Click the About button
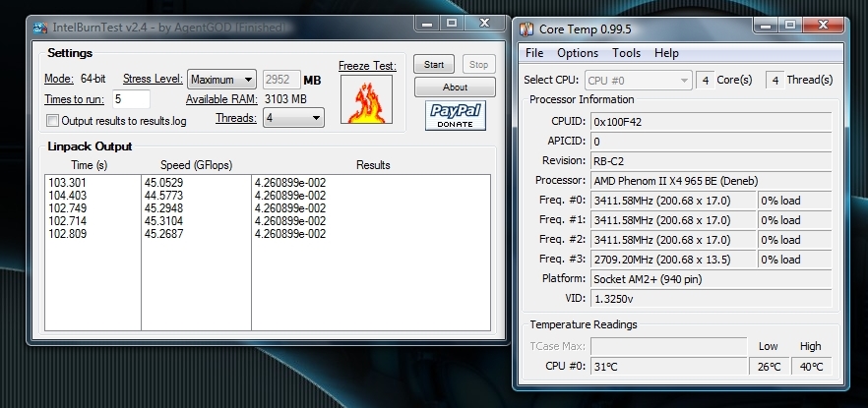Image resolution: width=868 pixels, height=408 pixels. coord(455,87)
